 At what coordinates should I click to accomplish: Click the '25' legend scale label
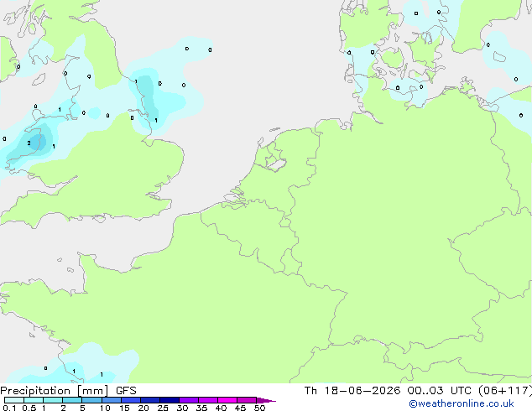point(163,408)
